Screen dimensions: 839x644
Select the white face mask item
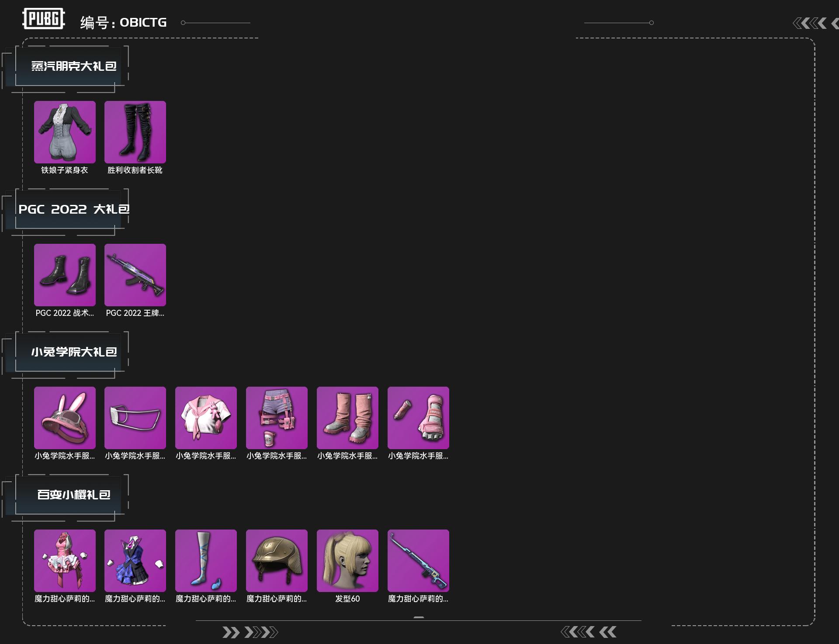[x=135, y=418]
